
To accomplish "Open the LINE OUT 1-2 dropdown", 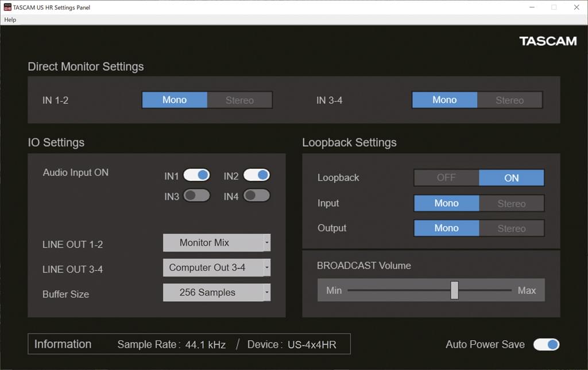I will (x=216, y=243).
